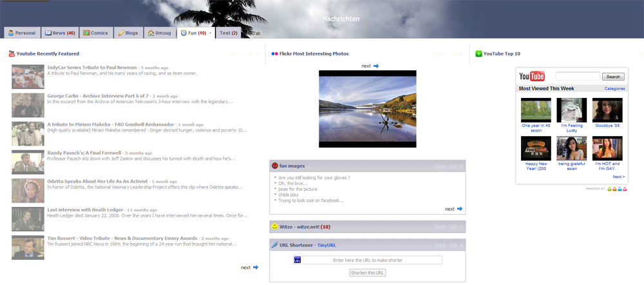The height and width of the screenshot is (285, 644).
Task: Open Randy Pausch's; A Final Farewell video
Action: (x=84, y=153)
